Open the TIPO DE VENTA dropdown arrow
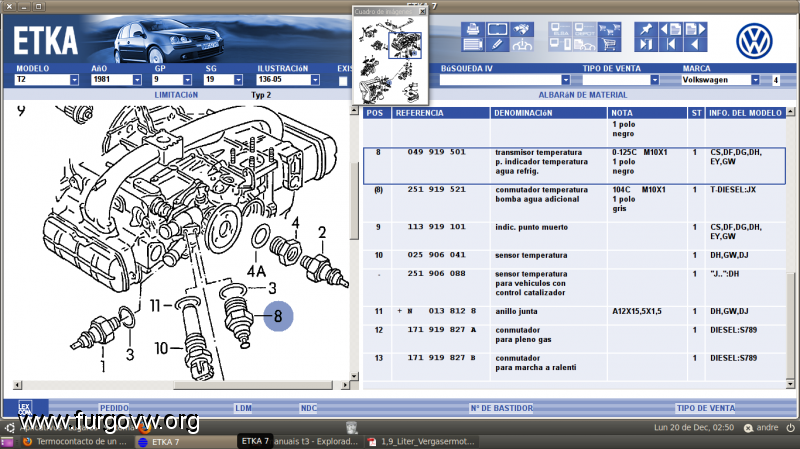The image size is (800, 449). 655,80
